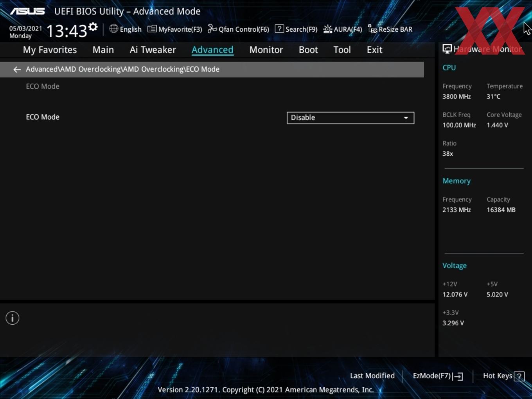
Task: Click the 12.076 V reading
Action: 455,295
